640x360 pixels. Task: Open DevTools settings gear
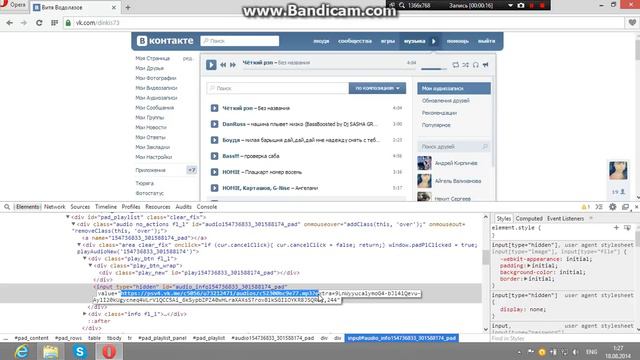point(612,207)
